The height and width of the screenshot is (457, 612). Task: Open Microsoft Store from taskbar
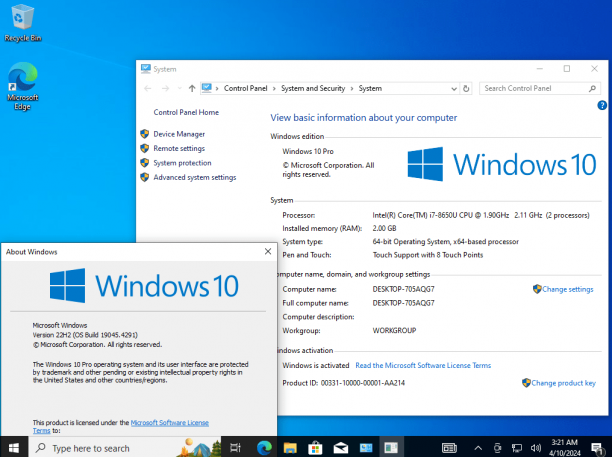(315, 448)
